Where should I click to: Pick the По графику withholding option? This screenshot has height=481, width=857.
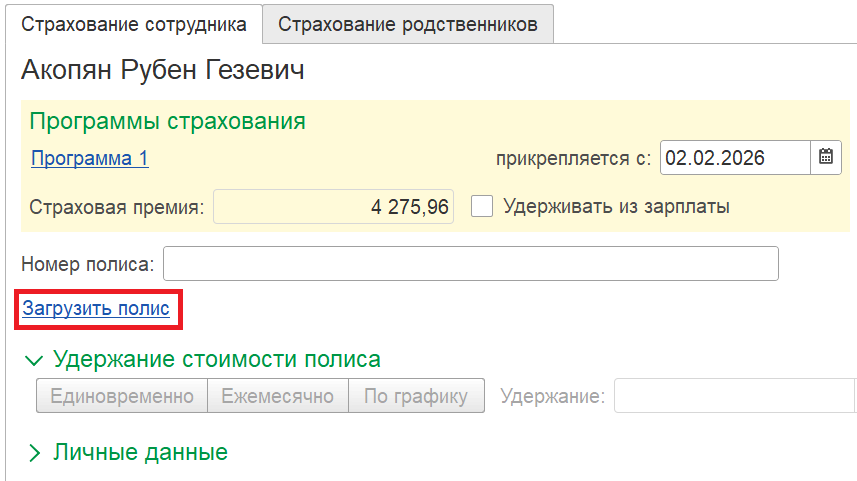click(x=416, y=396)
